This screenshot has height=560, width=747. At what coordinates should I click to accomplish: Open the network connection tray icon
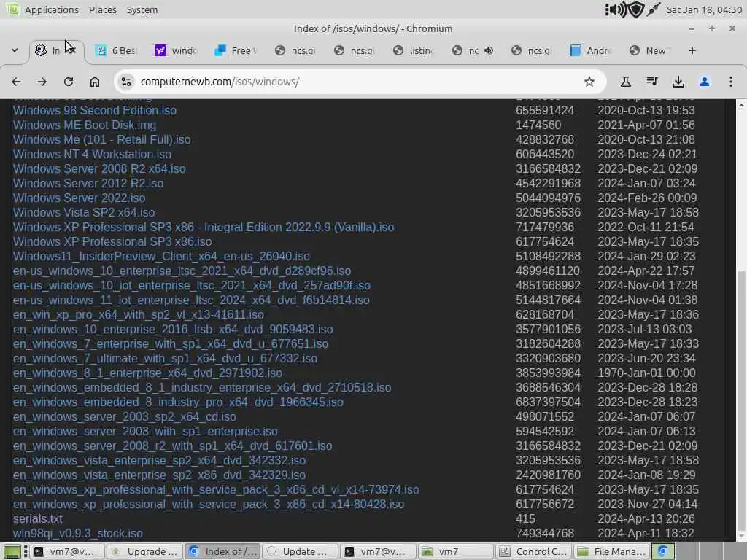click(x=653, y=9)
